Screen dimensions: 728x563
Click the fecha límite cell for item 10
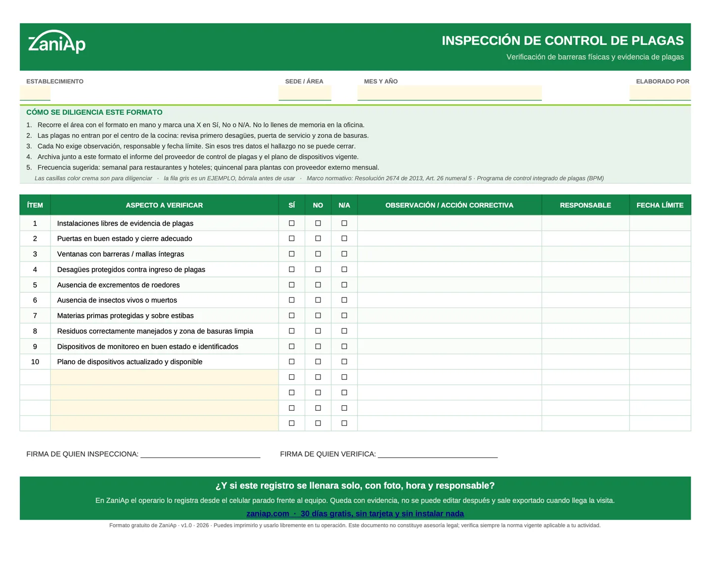(x=660, y=362)
